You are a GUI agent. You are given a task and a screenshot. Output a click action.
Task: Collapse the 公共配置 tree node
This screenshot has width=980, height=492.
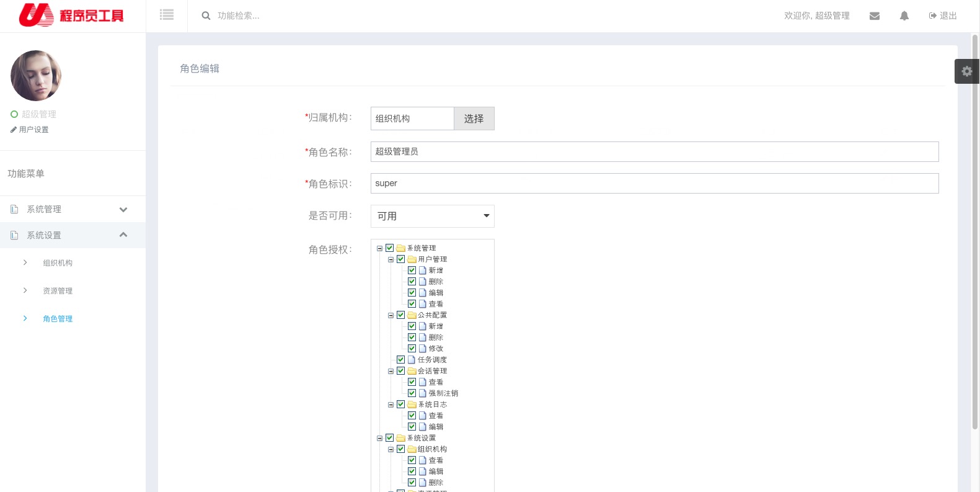tap(391, 315)
